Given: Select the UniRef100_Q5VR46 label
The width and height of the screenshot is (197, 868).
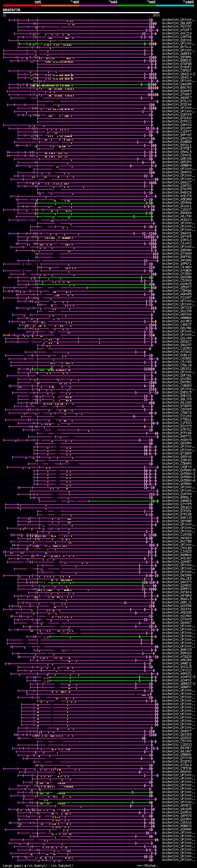Looking at the screenshot, I should coord(177,203).
